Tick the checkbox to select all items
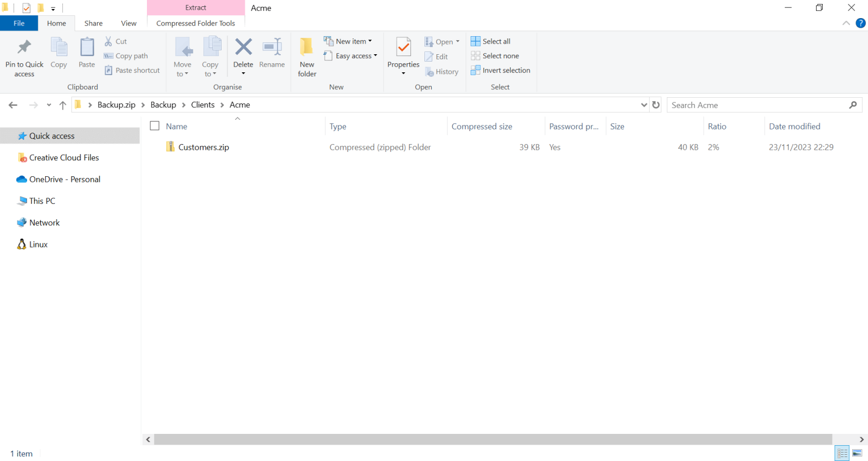The image size is (868, 461). (x=155, y=125)
